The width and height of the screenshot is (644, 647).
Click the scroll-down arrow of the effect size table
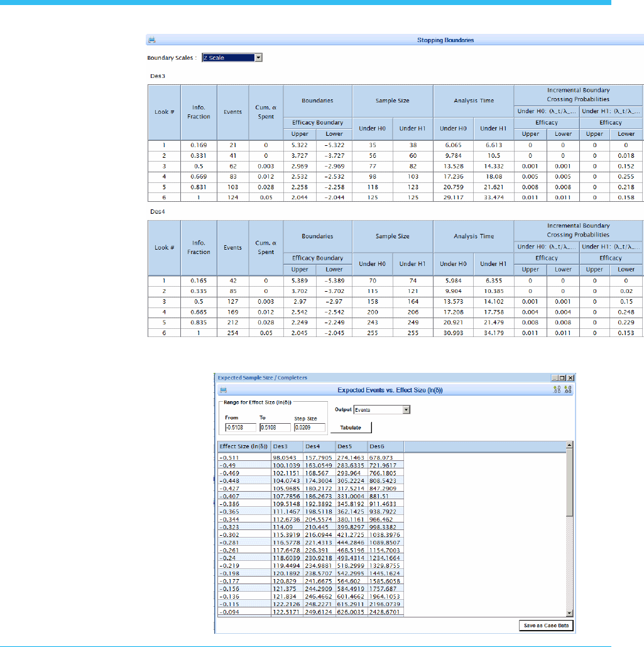(570, 612)
